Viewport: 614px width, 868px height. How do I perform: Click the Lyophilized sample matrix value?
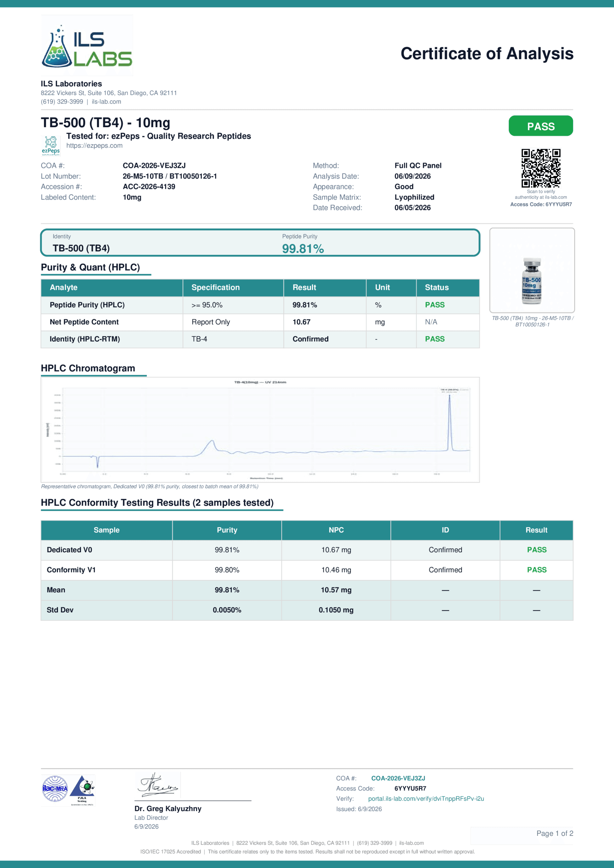coord(414,197)
